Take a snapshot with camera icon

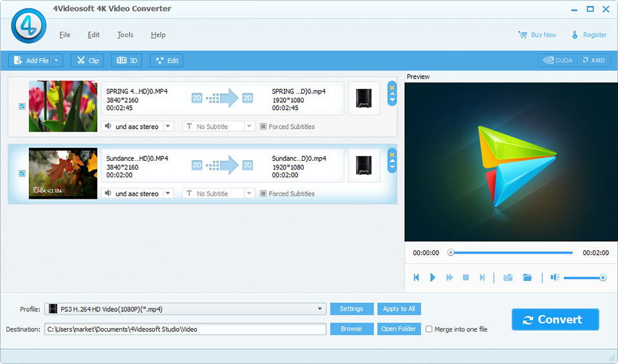point(508,277)
